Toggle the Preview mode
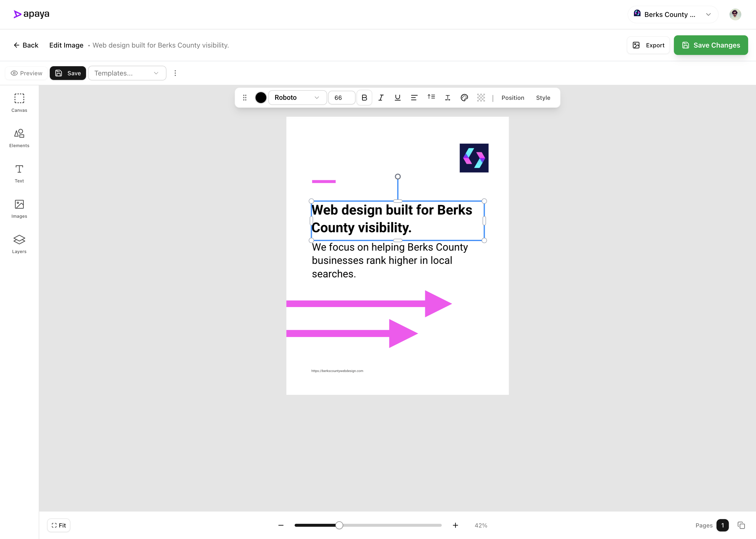The width and height of the screenshot is (756, 539). click(26, 73)
